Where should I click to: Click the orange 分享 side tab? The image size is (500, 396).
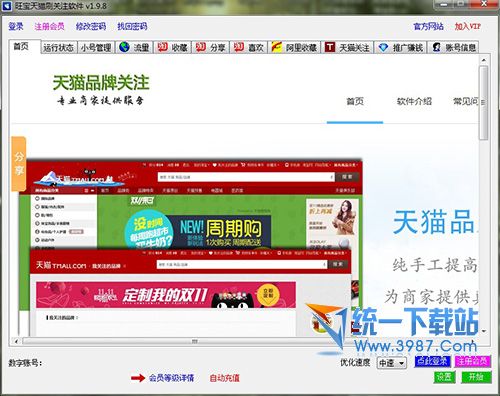click(19, 164)
